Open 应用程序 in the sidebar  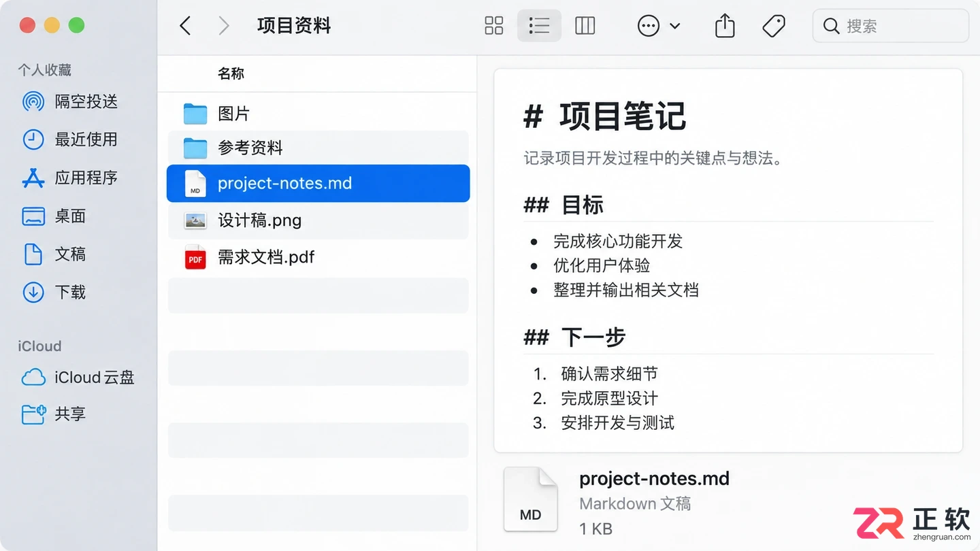[70, 178]
